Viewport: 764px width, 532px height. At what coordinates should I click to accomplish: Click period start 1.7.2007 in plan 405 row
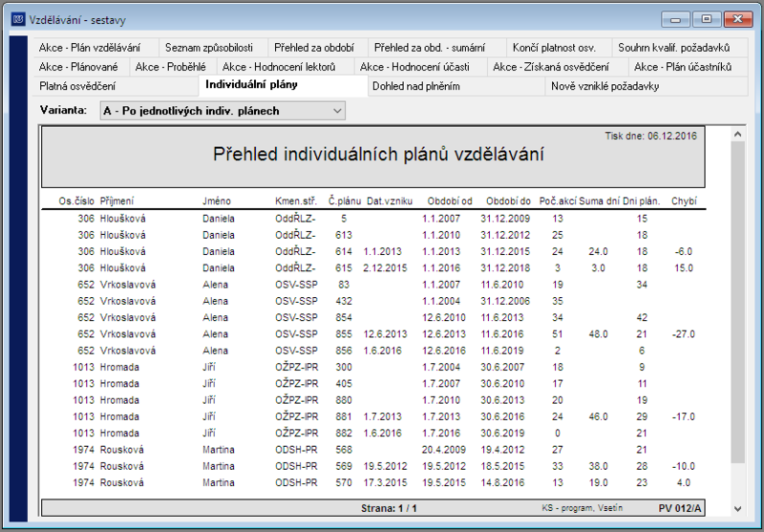441,384
